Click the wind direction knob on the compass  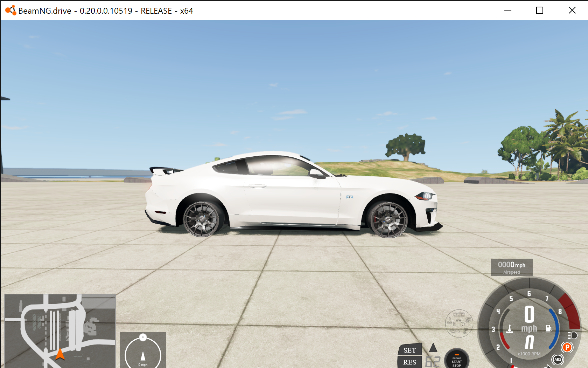coord(143,337)
